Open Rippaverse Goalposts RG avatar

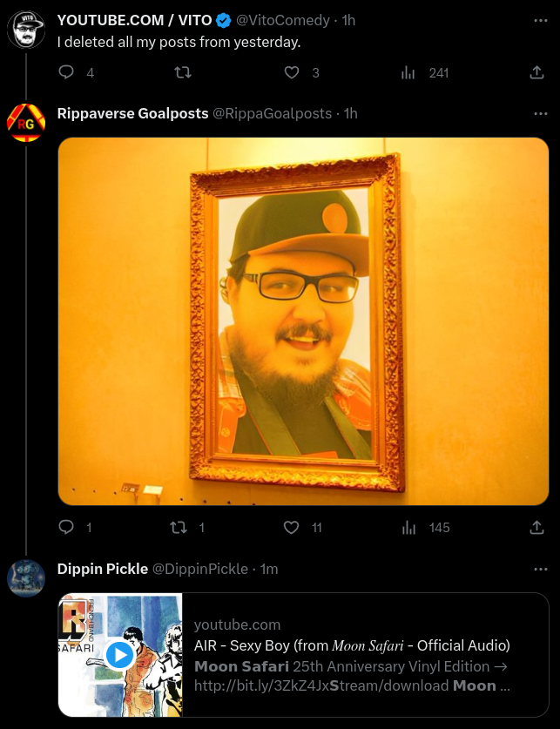[26, 123]
